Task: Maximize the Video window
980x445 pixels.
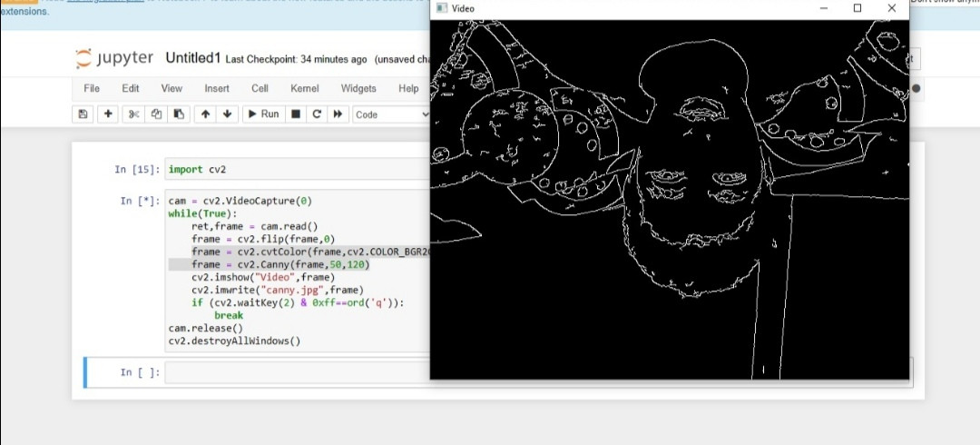Action: pos(857,8)
